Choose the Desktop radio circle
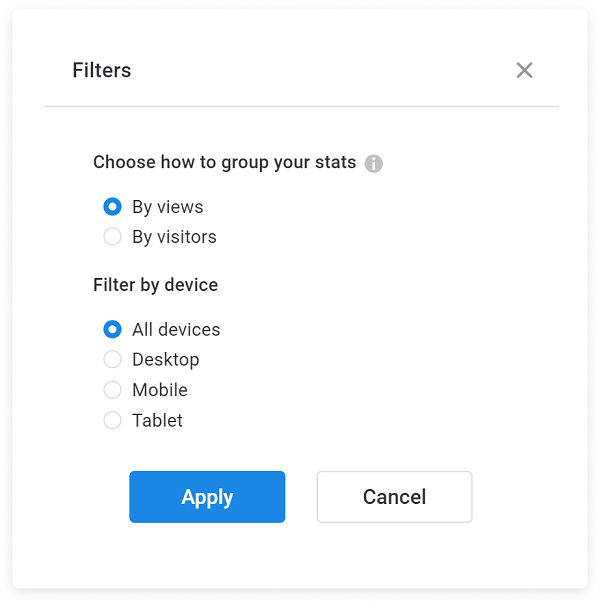Screen dimensions: 600x604 click(112, 359)
